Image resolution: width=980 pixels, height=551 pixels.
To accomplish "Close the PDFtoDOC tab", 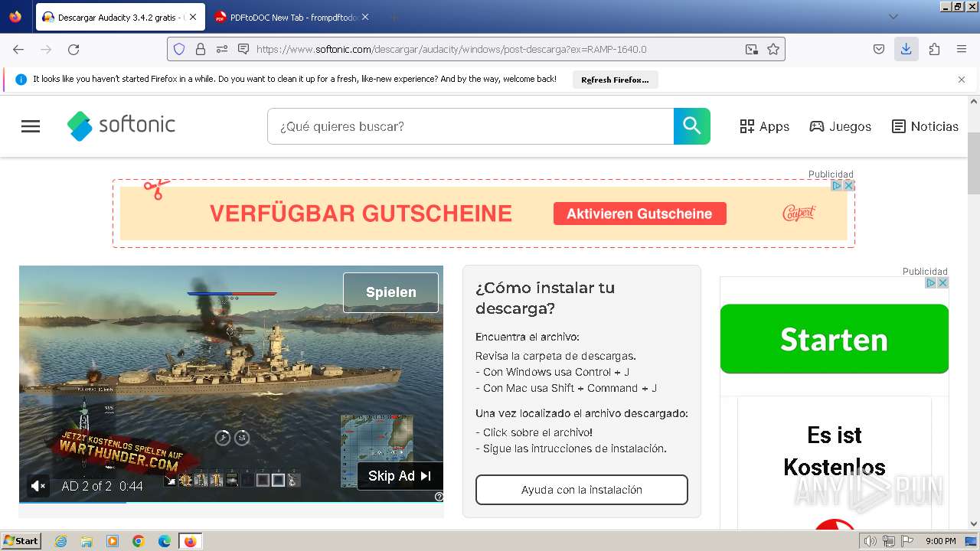I will 365,17.
